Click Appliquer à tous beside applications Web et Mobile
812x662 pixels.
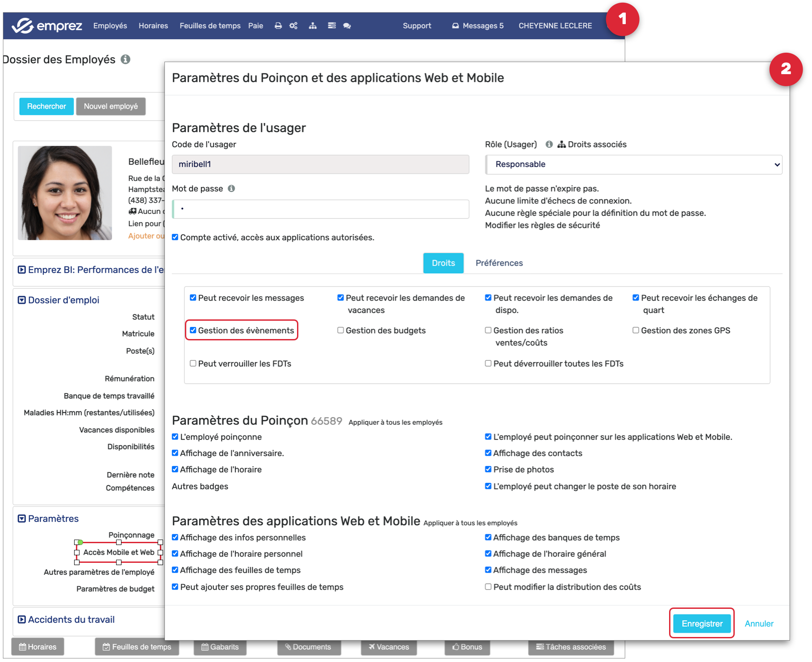point(470,523)
